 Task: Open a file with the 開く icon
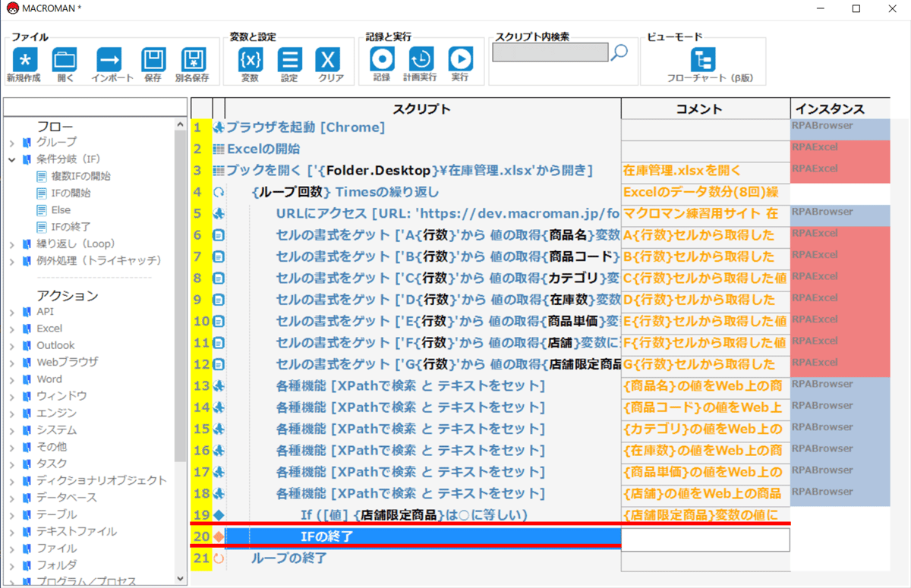tap(65, 59)
